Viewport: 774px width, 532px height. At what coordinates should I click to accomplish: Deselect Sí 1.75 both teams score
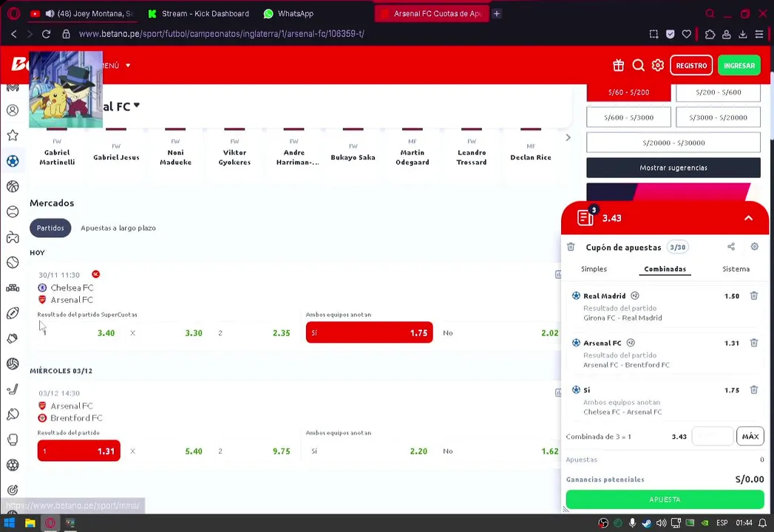(369, 332)
